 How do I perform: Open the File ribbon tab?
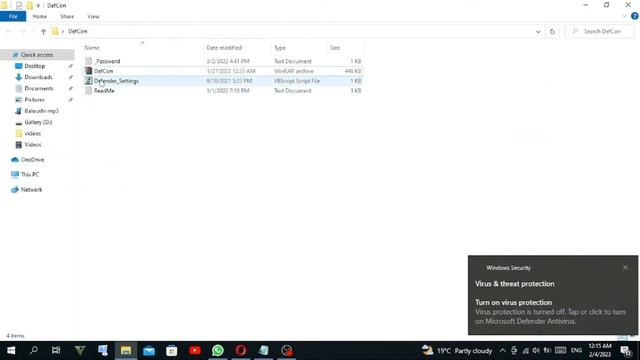click(13, 16)
